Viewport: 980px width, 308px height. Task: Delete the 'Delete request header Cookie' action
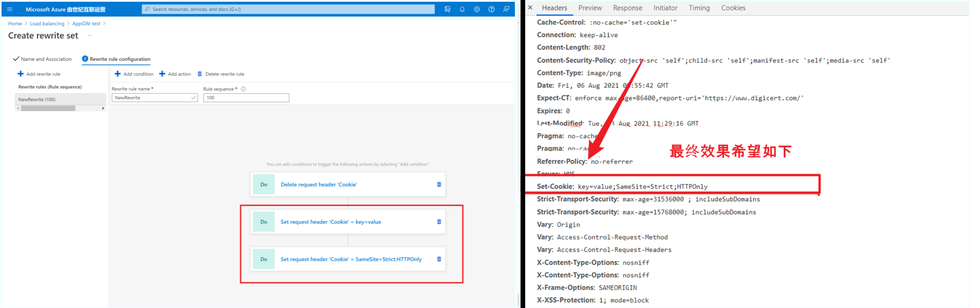tap(439, 184)
